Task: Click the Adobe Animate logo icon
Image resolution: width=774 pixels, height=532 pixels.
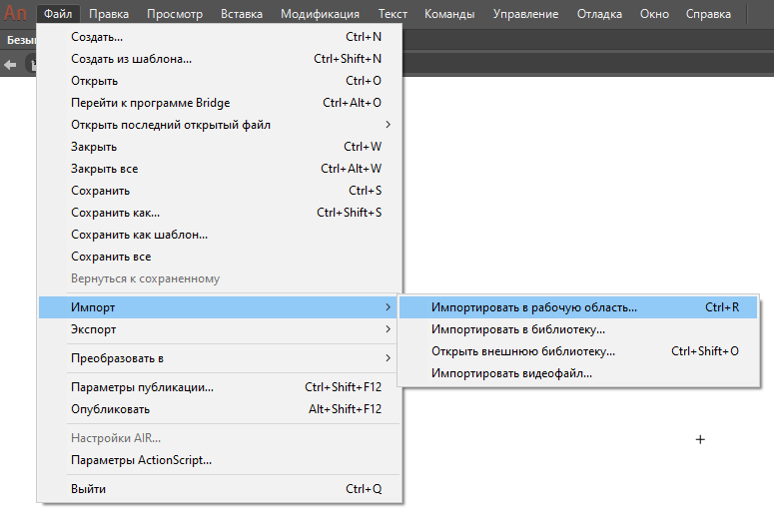Action: 15,13
